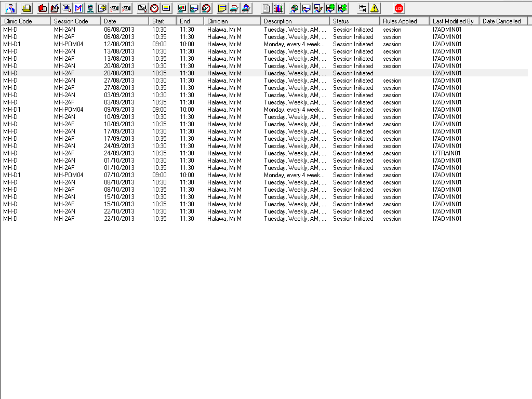Select the MH-2AN row dated 13/08/2013

click(x=264, y=51)
